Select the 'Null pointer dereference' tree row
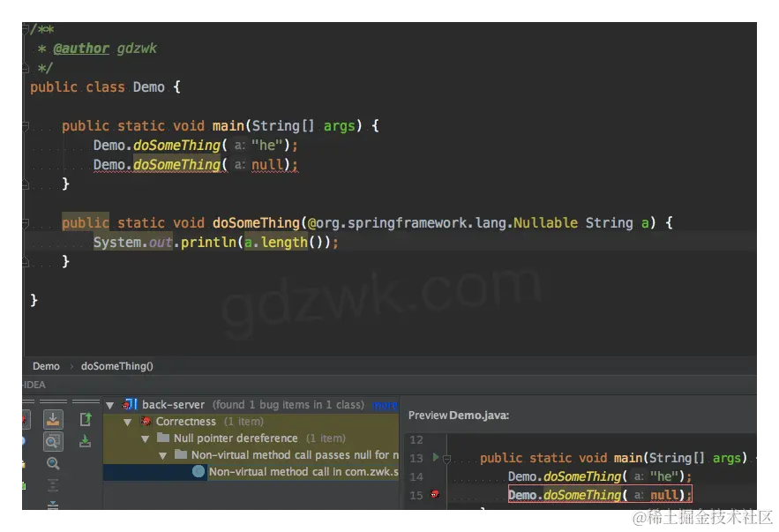The image size is (779, 532). point(251,438)
